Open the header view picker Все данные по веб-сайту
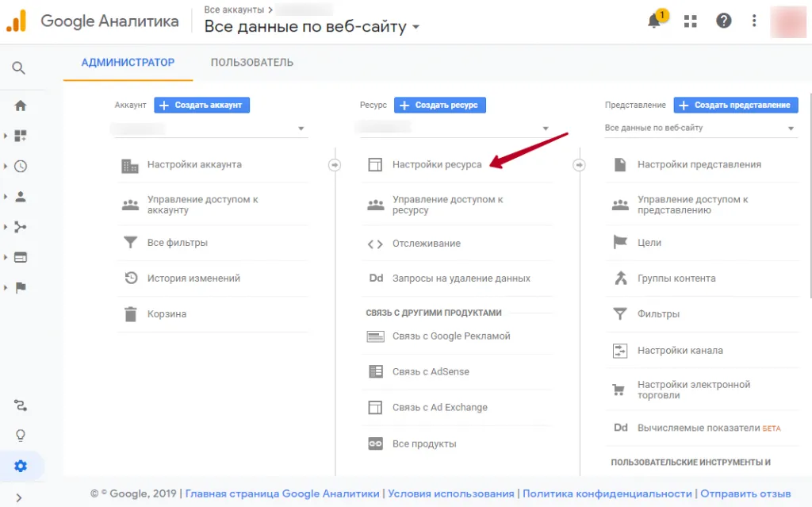Image resolution: width=812 pixels, height=507 pixels. [x=312, y=26]
